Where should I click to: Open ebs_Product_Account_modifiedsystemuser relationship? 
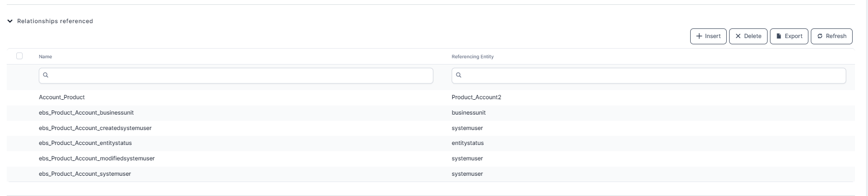[x=97, y=158]
